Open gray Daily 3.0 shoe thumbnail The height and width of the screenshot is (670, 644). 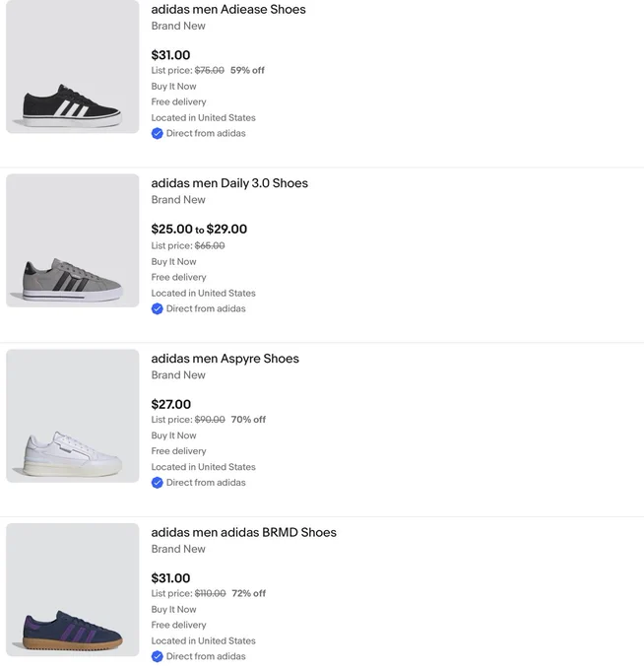73,240
